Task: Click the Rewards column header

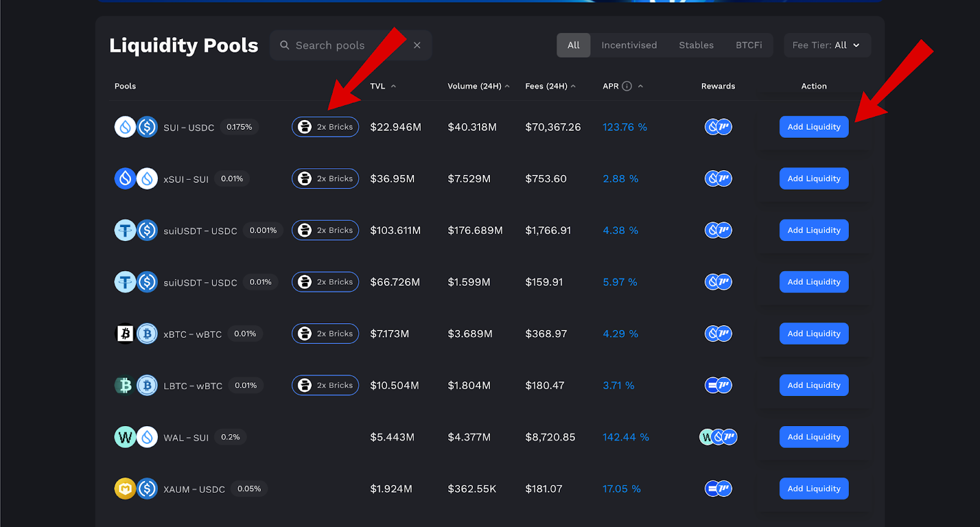Action: (x=718, y=86)
